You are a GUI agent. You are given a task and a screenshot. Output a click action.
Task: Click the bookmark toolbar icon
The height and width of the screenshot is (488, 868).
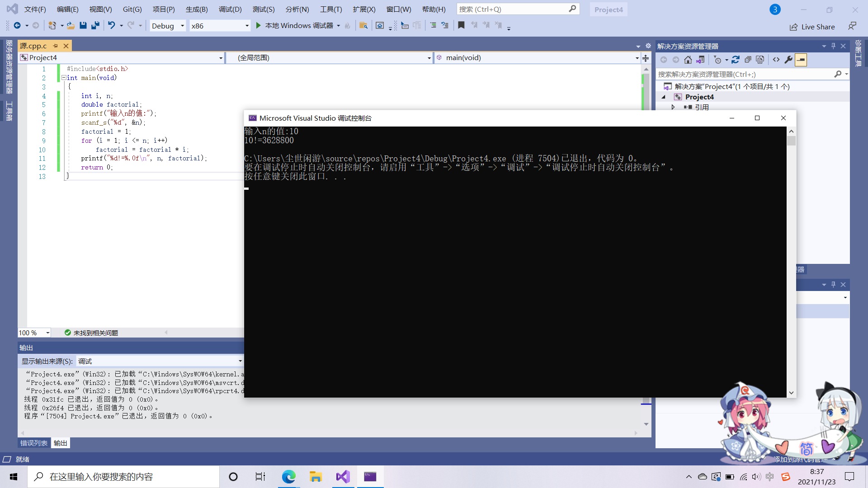click(461, 26)
